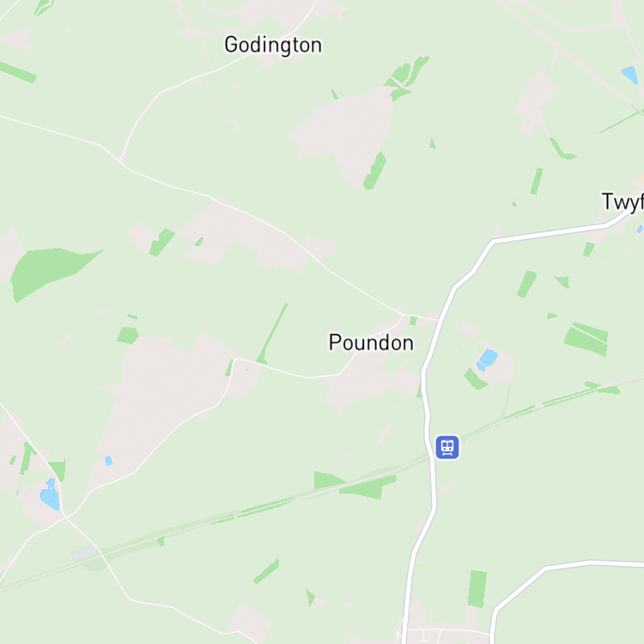Click the road junction just north of Poundon
Screen dimensions: 644x644
click(x=403, y=314)
